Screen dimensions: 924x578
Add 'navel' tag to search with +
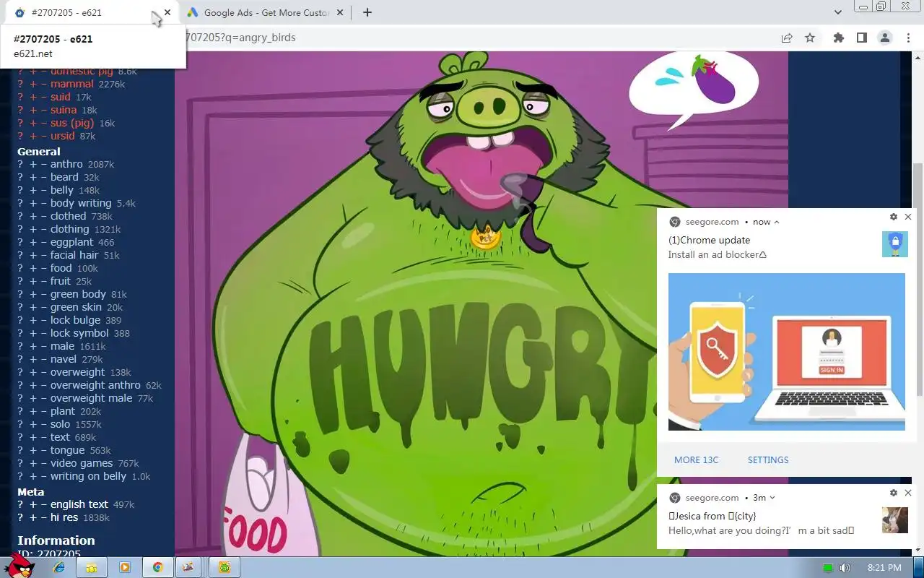point(33,359)
